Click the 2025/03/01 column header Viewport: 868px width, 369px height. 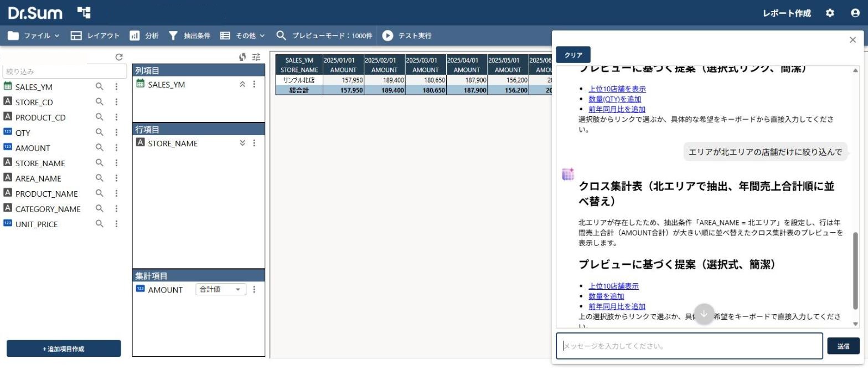coord(425,60)
